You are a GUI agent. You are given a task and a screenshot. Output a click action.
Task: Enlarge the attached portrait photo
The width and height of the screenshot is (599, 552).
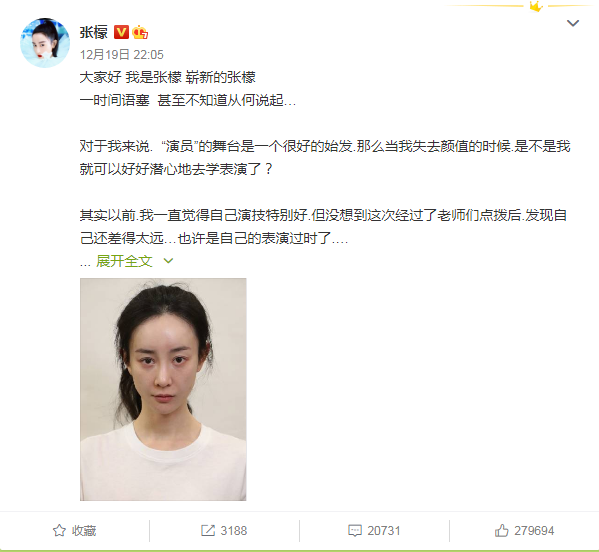[163, 389]
